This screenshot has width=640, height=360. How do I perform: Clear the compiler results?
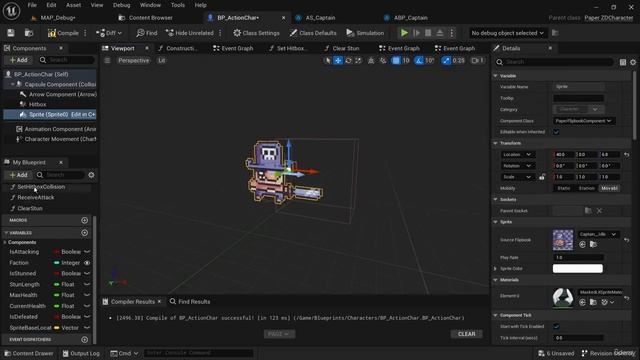[x=467, y=334]
